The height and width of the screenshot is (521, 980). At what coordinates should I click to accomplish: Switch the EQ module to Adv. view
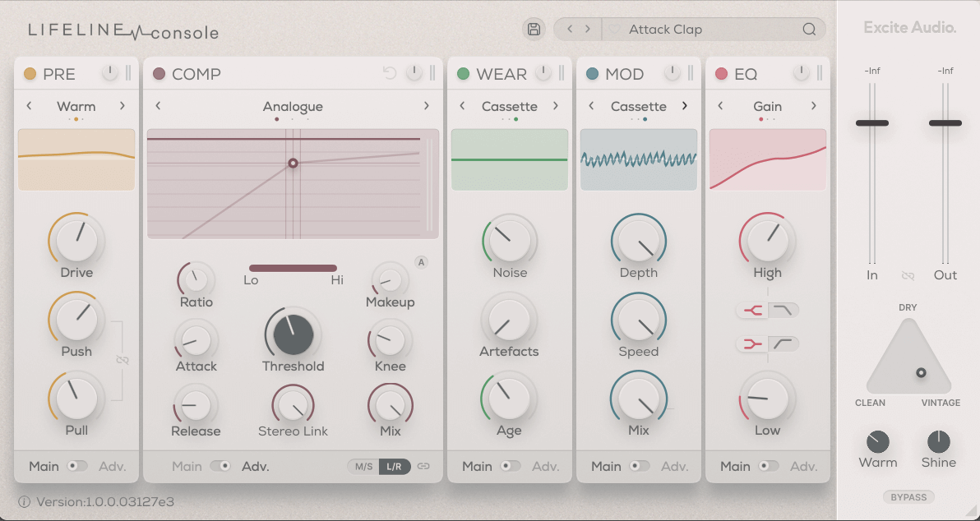pos(803,466)
